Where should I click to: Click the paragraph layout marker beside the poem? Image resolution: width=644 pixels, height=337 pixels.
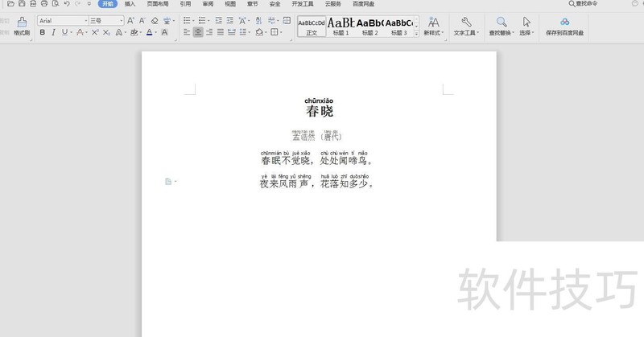pyautogui.click(x=169, y=182)
